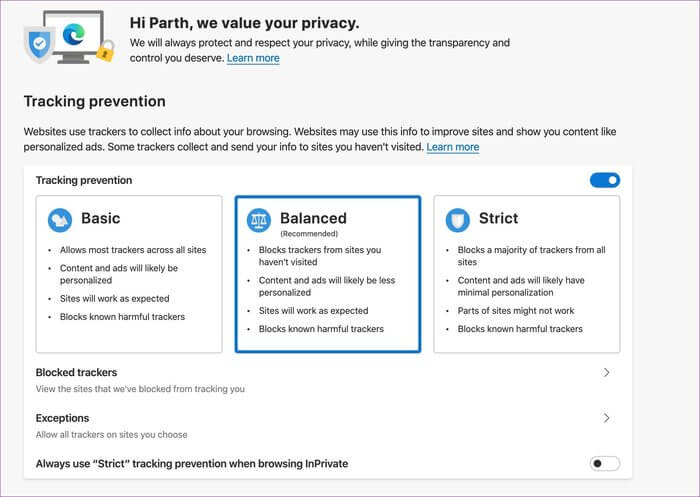Select the Balanced (Recommended) card
Viewport: 700px width, 497px height.
[328, 274]
